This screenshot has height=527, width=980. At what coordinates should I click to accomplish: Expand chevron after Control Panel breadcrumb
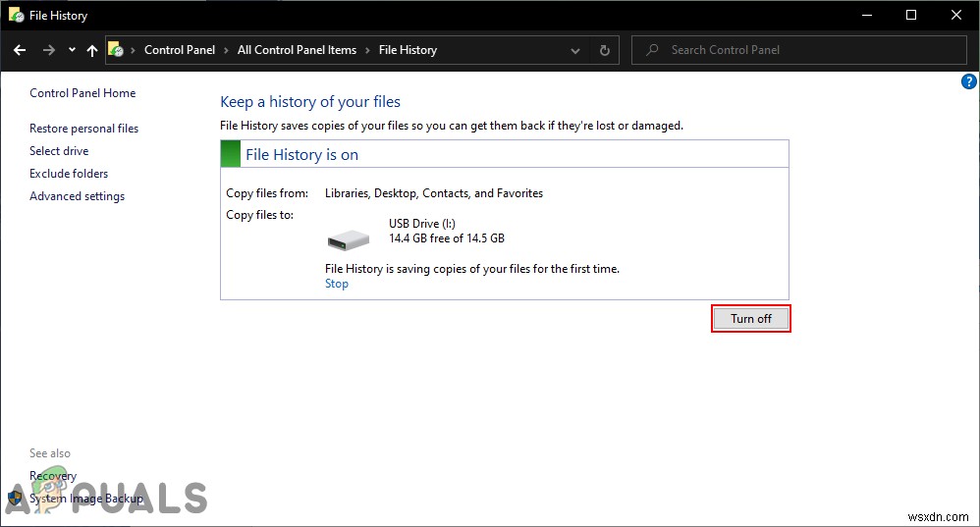click(x=226, y=51)
